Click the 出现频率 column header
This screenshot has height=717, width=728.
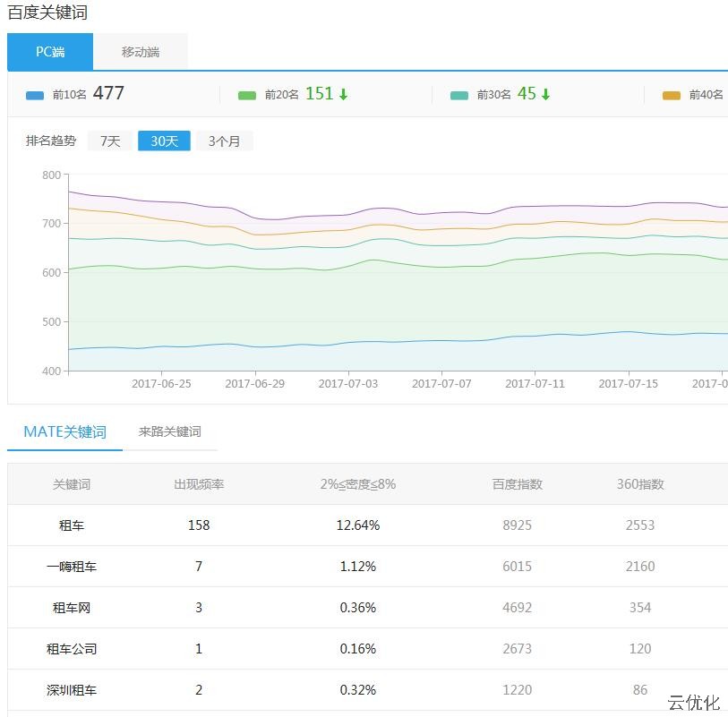[199, 484]
